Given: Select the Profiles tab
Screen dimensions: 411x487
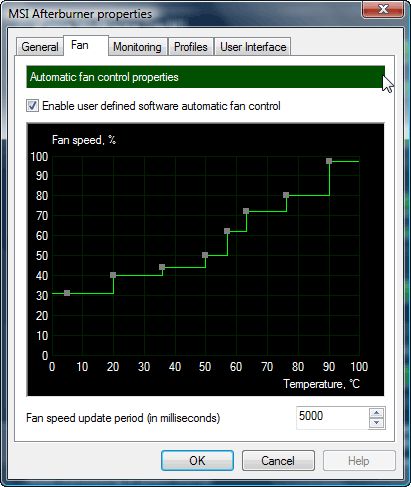Looking at the screenshot, I should (191, 47).
